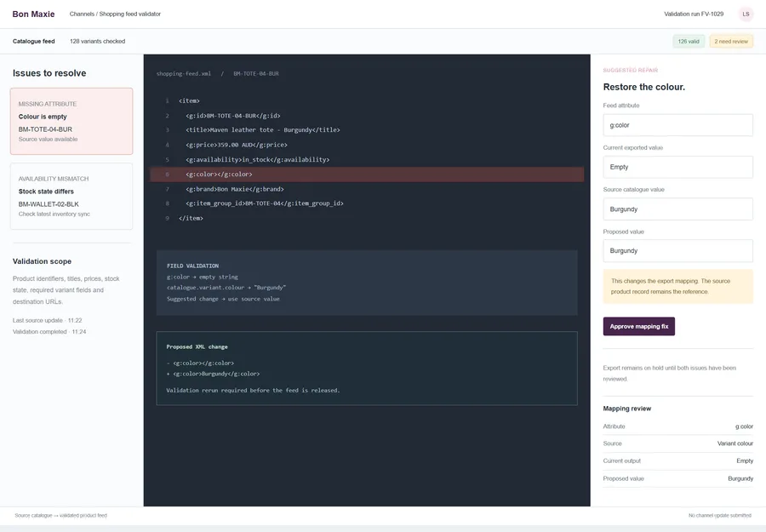The height and width of the screenshot is (532, 766).
Task: Click the Proposed XML change heading
Action: click(x=197, y=346)
